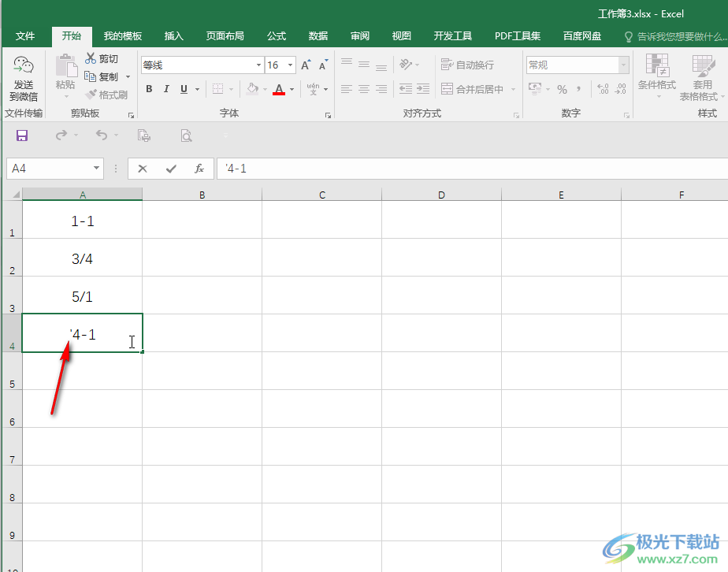Toggle Wrap Text (自动换行)

pyautogui.click(x=467, y=65)
